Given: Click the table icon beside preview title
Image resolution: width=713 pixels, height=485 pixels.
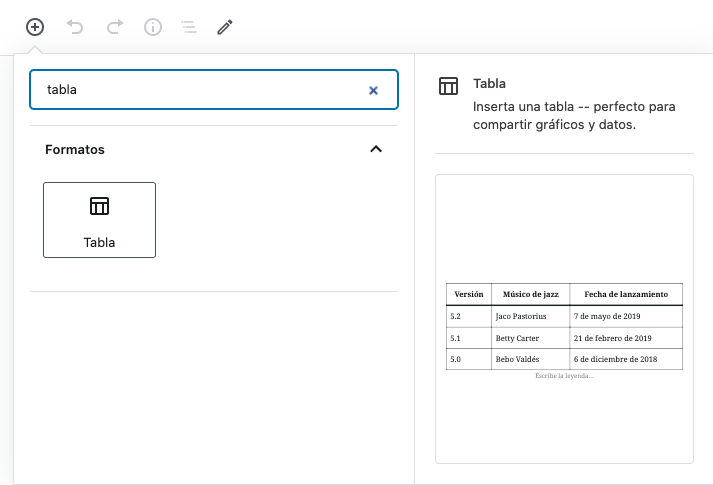Looking at the screenshot, I should click(449, 86).
